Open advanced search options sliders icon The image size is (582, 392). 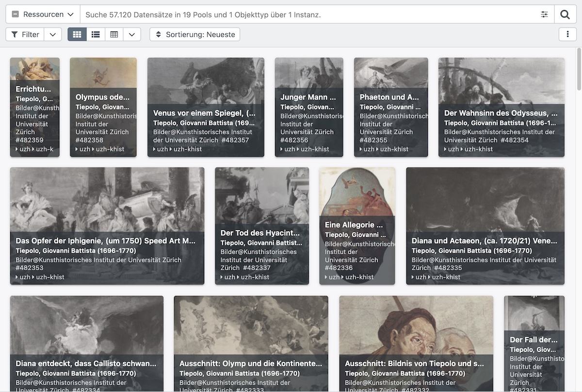click(x=544, y=15)
